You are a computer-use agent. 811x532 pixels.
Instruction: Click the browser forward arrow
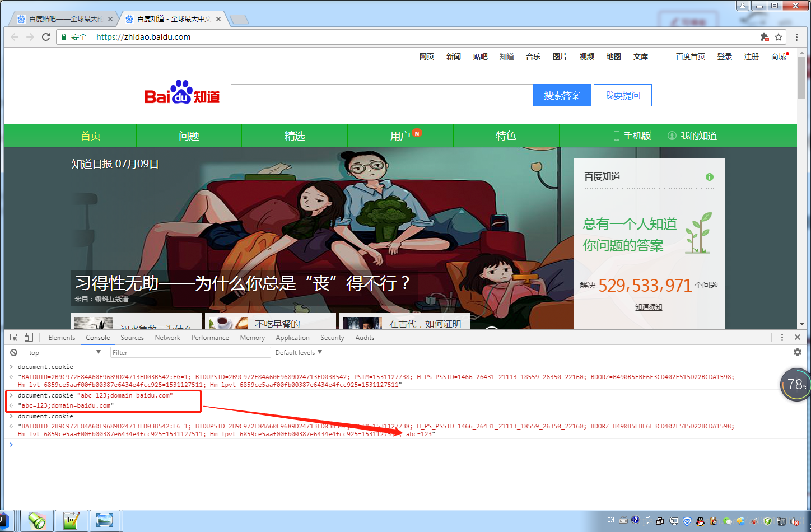30,37
